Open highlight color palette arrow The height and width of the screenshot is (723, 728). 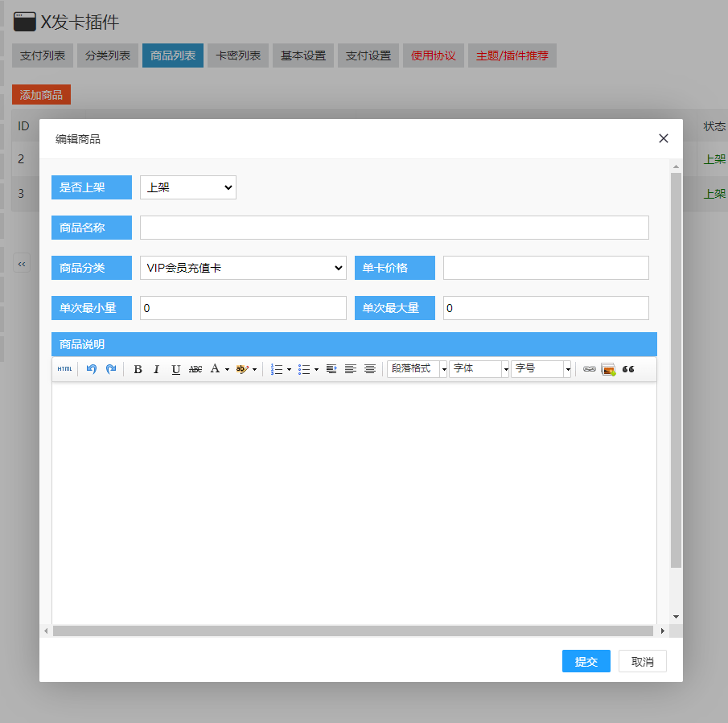click(254, 369)
